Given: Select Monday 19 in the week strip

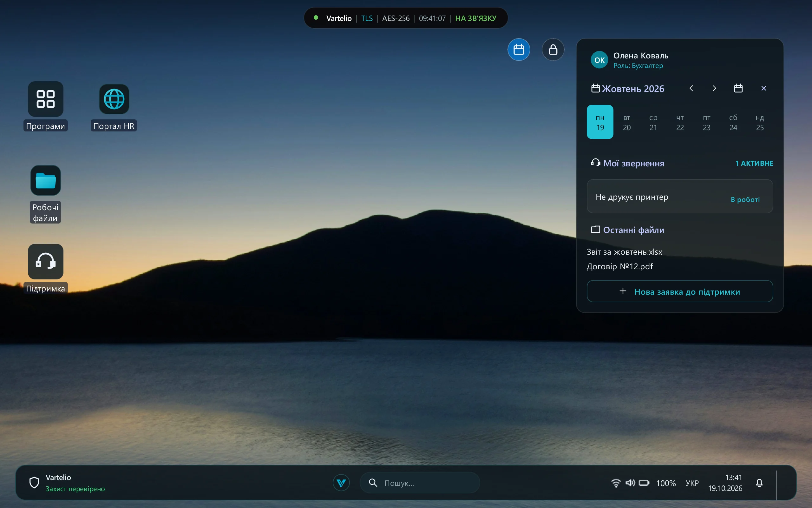Looking at the screenshot, I should coord(600,122).
